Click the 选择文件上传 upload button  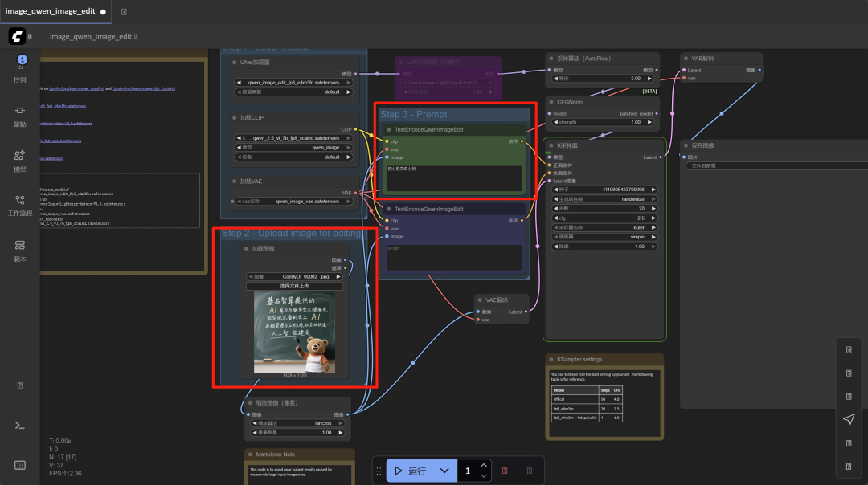click(294, 286)
